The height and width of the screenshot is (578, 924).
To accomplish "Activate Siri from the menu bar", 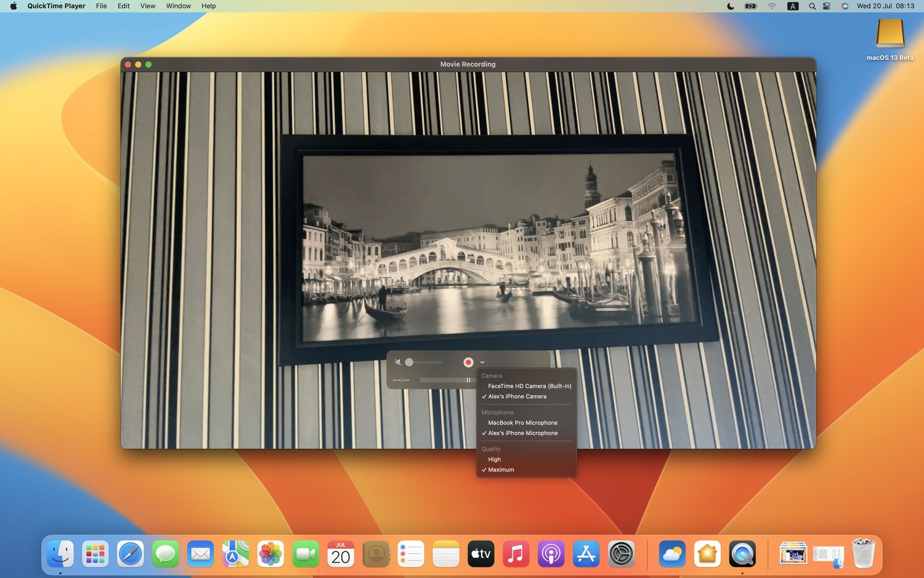I will click(845, 6).
